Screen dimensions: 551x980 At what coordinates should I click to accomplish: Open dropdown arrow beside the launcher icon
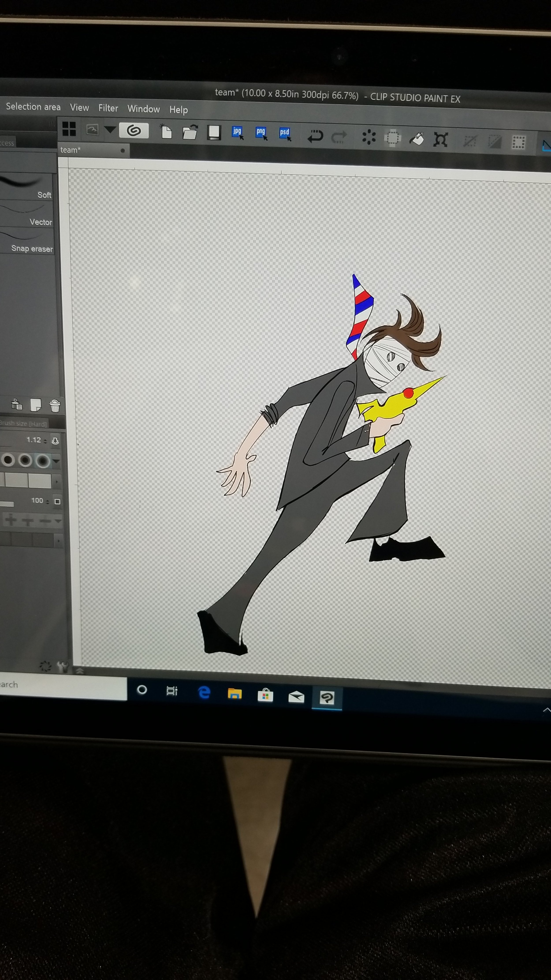pos(110,130)
